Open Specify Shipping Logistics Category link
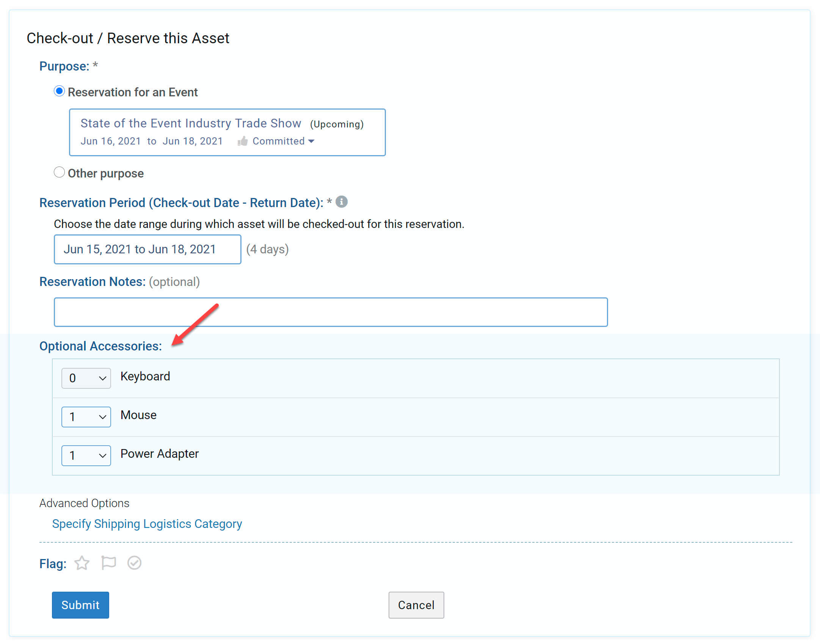The image size is (820, 644). 147,524
